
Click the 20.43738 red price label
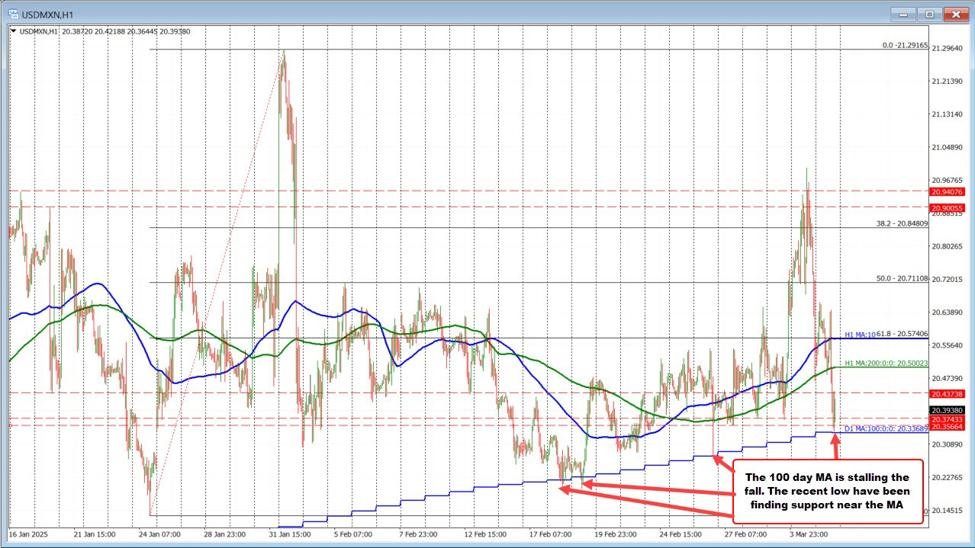tap(945, 394)
